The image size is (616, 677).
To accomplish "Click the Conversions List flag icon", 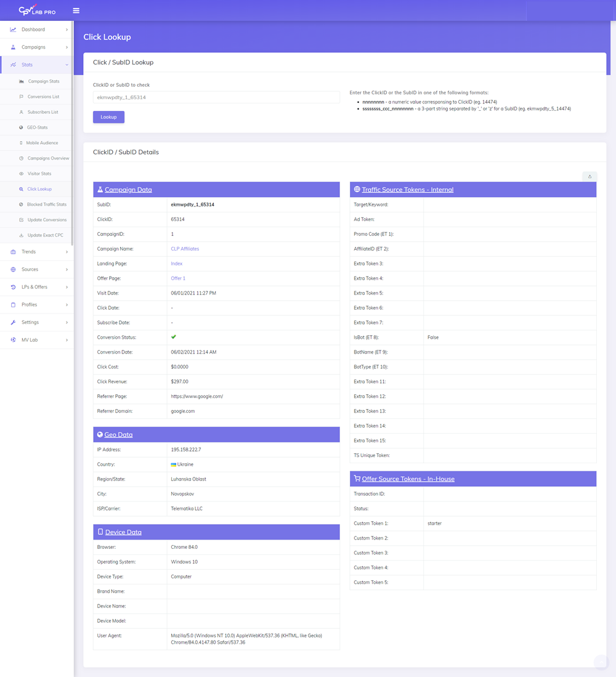I will (x=20, y=96).
